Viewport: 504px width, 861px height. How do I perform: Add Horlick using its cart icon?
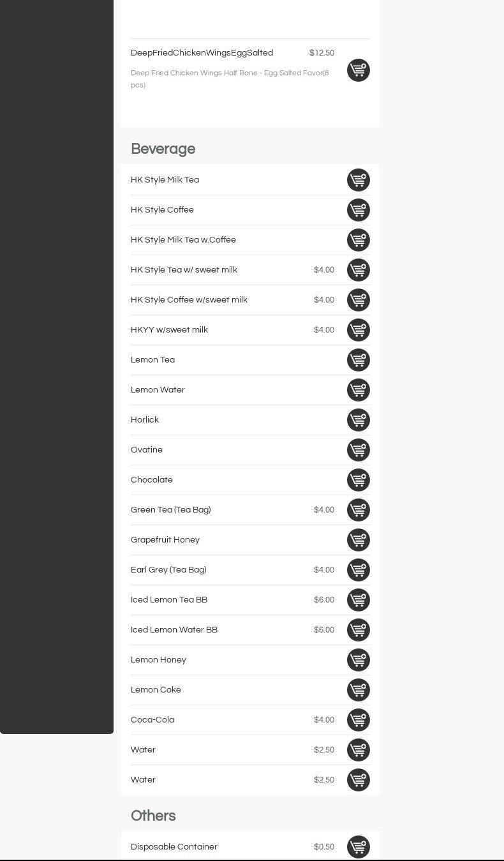[358, 420]
